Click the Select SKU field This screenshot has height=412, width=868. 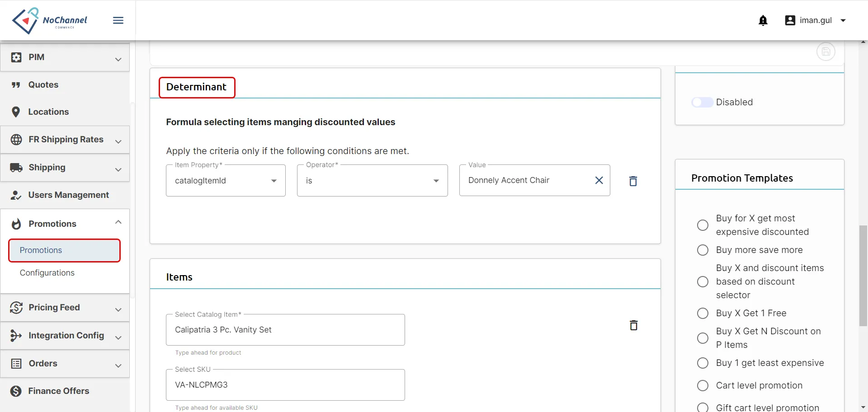pyautogui.click(x=285, y=385)
